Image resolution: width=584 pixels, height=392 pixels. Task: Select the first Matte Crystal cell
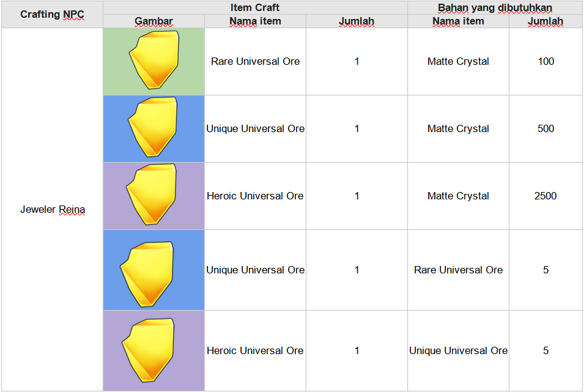pyautogui.click(x=458, y=62)
